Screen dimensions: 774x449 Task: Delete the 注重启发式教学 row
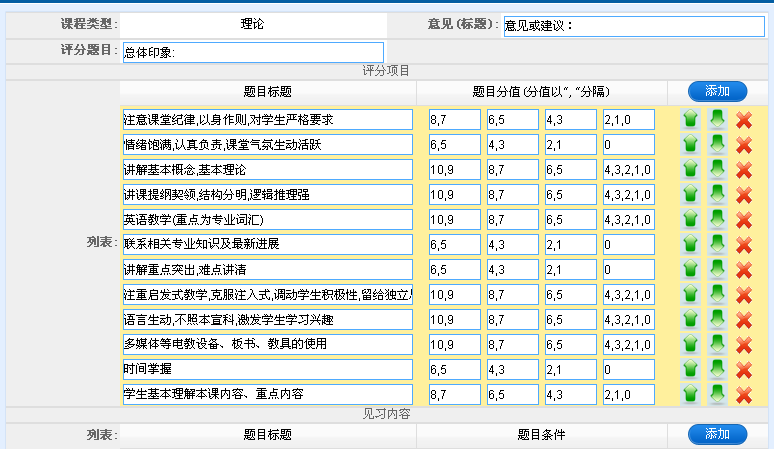tap(744, 295)
